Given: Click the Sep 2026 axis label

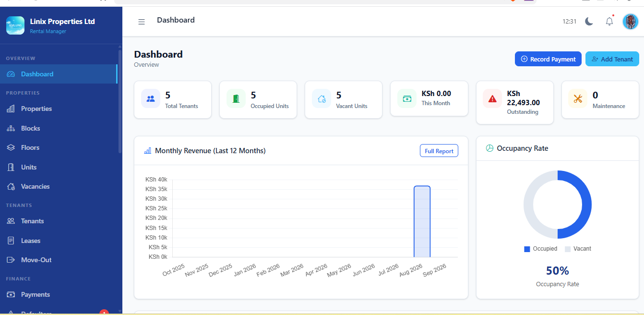Looking at the screenshot, I should 434,271.
